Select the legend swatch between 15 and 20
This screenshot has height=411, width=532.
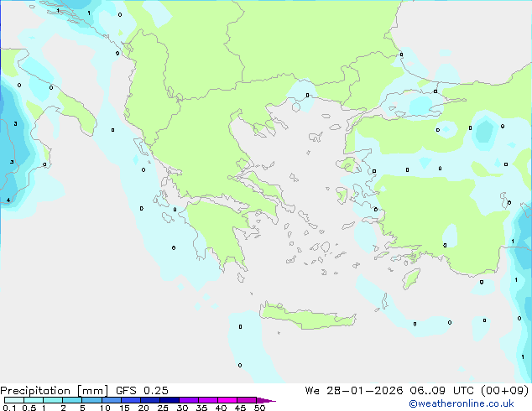pyautogui.click(x=130, y=400)
